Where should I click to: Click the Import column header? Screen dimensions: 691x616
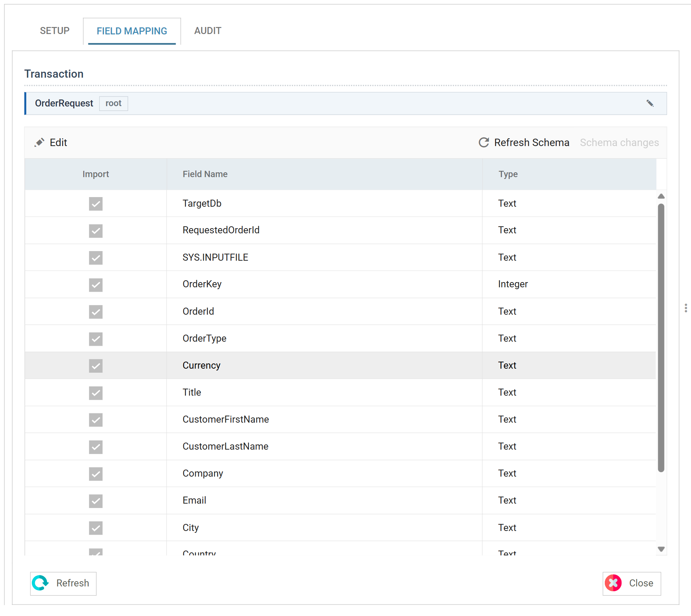[x=96, y=174]
